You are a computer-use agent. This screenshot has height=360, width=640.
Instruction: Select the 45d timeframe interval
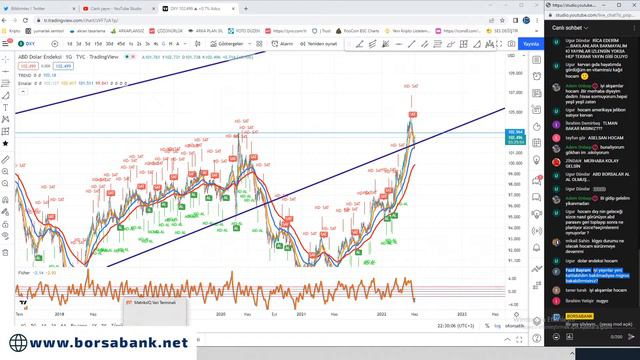click(x=121, y=44)
